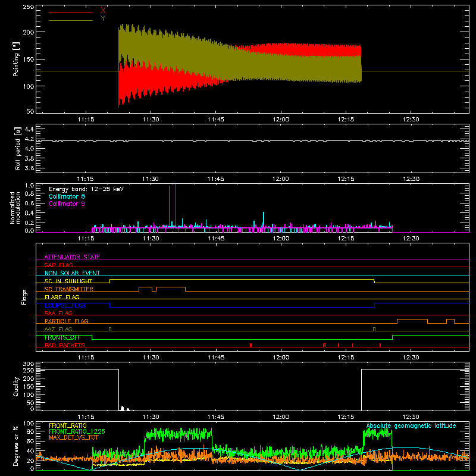Click the 12:15 tick label under Roll period plot
Screen dimensions: 476x476
[346, 179]
